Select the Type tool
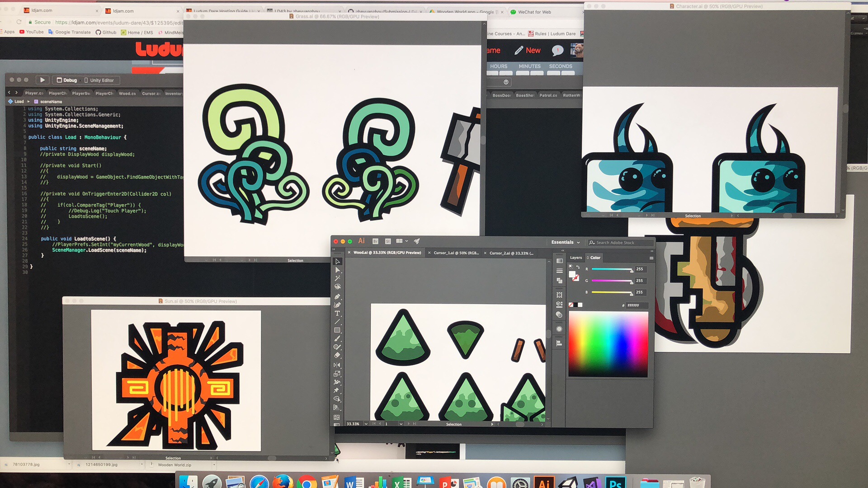 (337, 313)
